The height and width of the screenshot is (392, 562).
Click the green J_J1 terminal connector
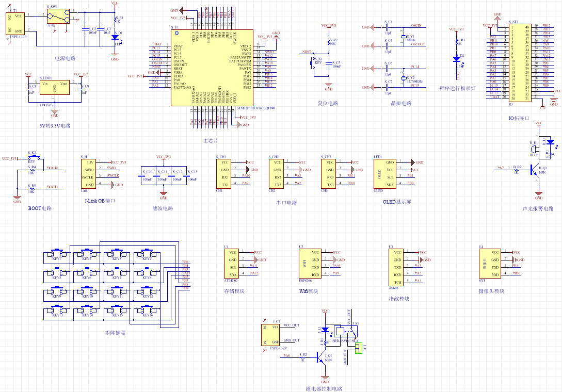pyautogui.click(x=359, y=348)
